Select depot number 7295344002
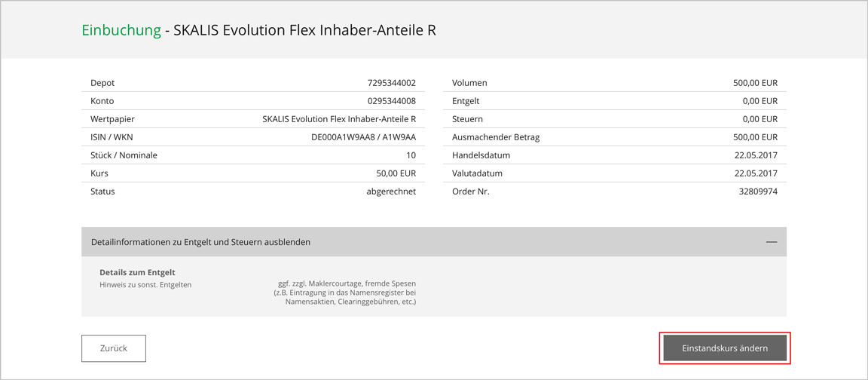Image resolution: width=868 pixels, height=380 pixels. pos(391,83)
